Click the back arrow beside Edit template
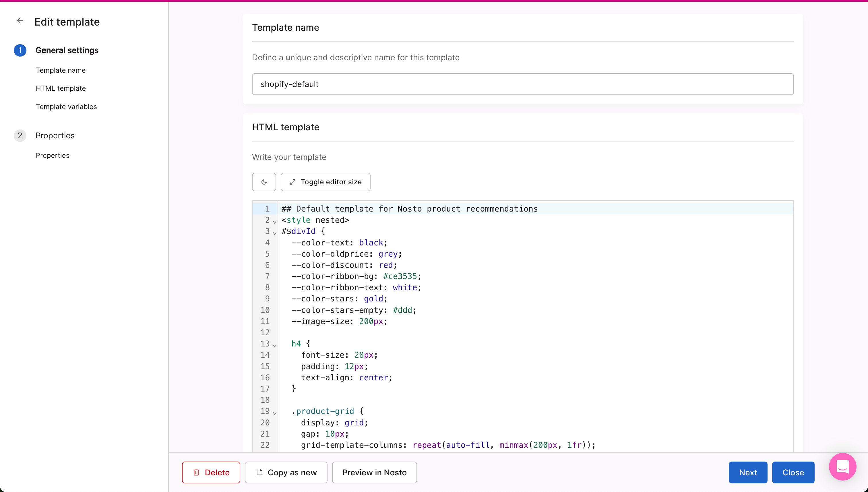 click(x=20, y=21)
